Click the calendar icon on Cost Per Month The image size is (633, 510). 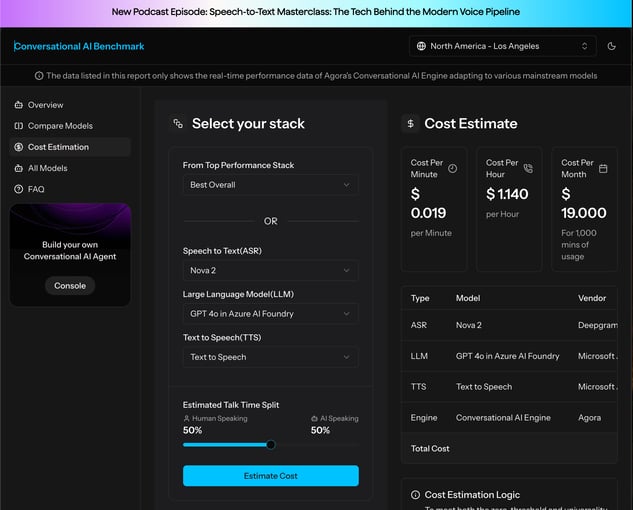(603, 168)
